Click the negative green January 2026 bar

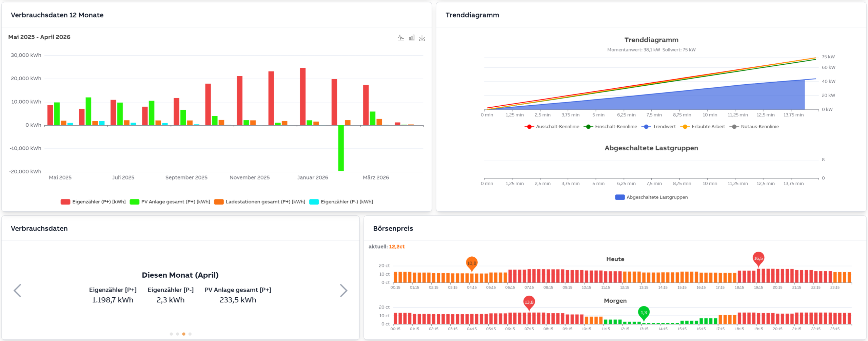point(341,148)
